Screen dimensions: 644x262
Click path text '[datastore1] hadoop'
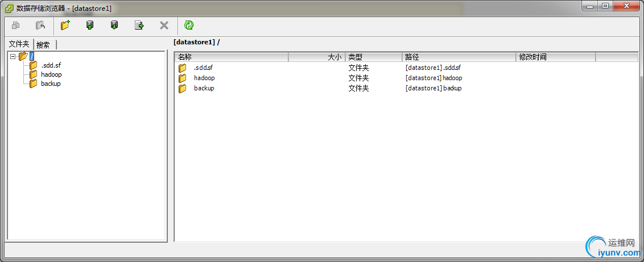click(x=434, y=78)
